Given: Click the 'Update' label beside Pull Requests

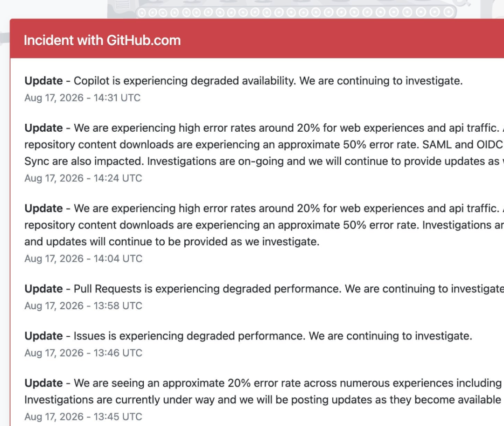Looking at the screenshot, I should pyautogui.click(x=44, y=289).
